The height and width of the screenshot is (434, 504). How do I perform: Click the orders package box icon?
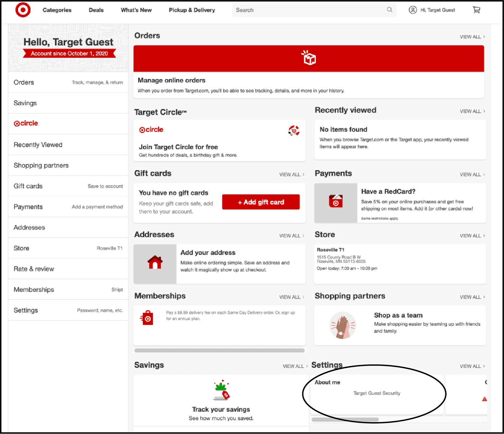click(309, 58)
